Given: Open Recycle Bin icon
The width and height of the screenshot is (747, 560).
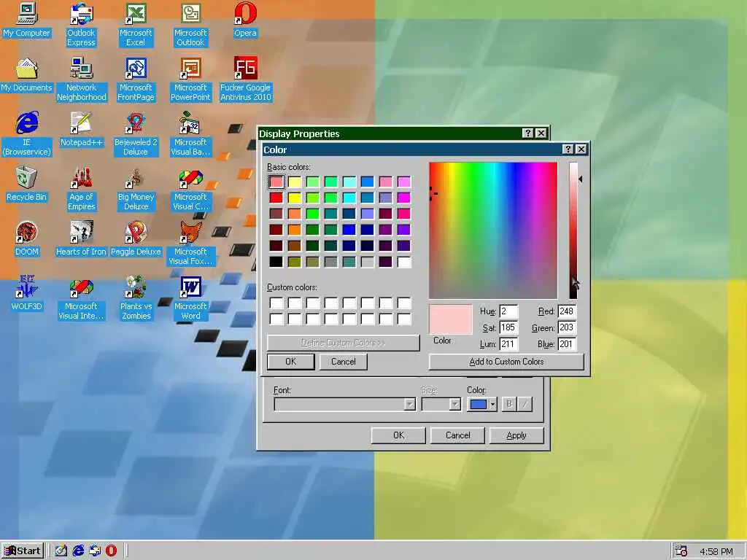Looking at the screenshot, I should [27, 184].
